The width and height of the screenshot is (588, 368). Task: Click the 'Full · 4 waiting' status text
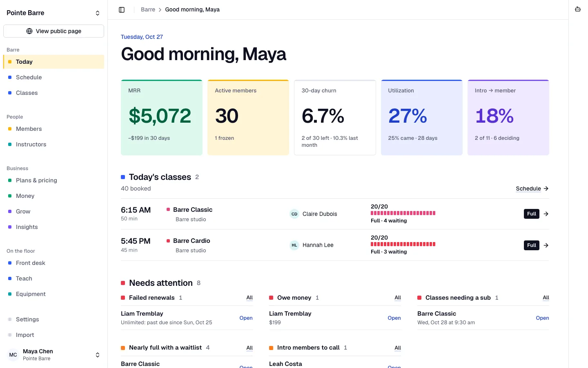389,221
